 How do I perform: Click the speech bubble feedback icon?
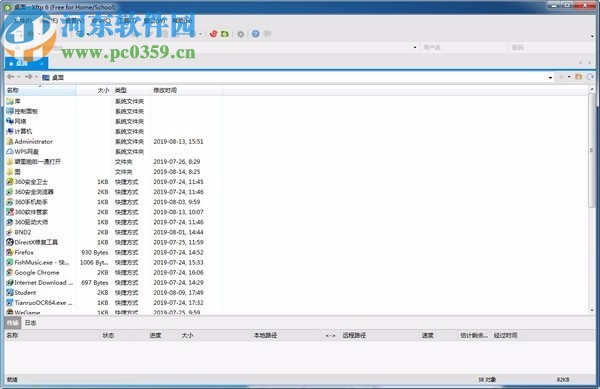tap(267, 34)
